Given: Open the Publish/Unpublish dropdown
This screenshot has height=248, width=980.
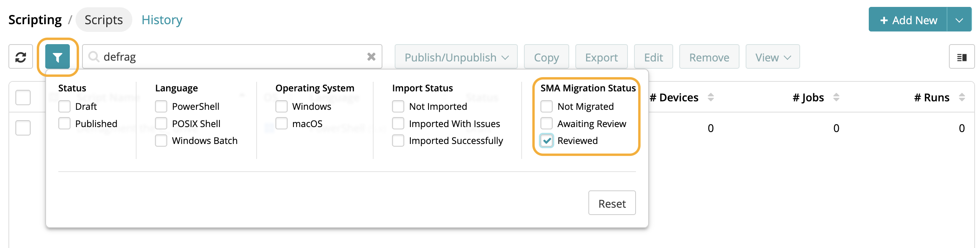Looking at the screenshot, I should coord(456,57).
